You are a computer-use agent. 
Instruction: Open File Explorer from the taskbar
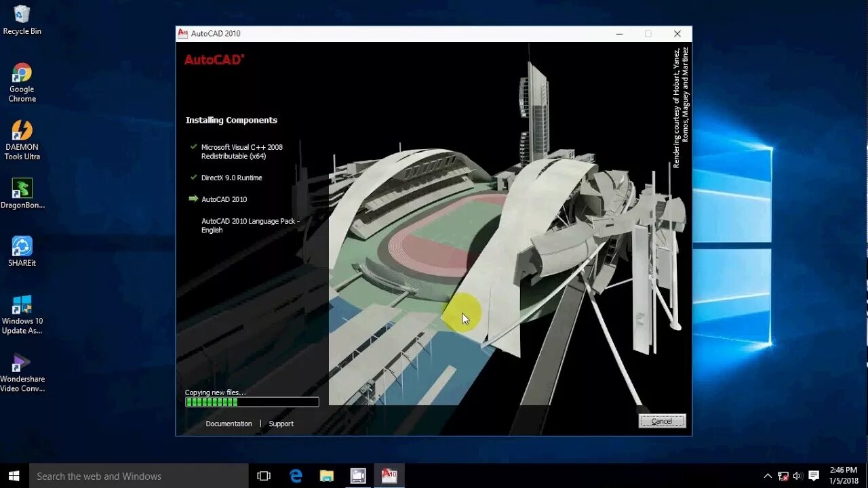coord(327,476)
